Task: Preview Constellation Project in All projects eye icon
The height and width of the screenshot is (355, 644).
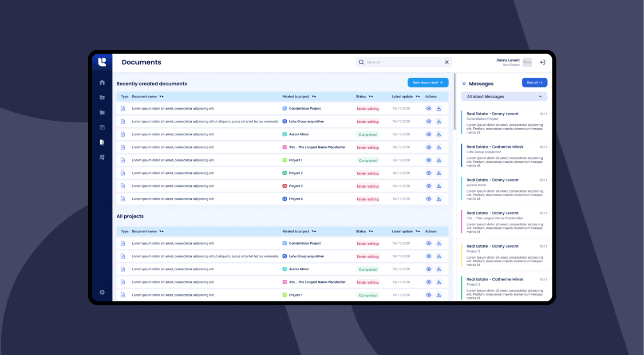Action: 429,243
